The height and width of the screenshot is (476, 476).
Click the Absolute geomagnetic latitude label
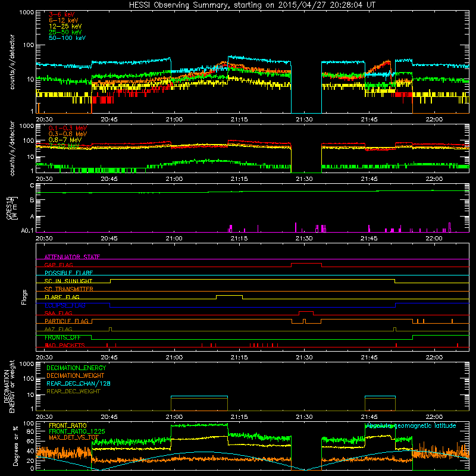coord(411,426)
